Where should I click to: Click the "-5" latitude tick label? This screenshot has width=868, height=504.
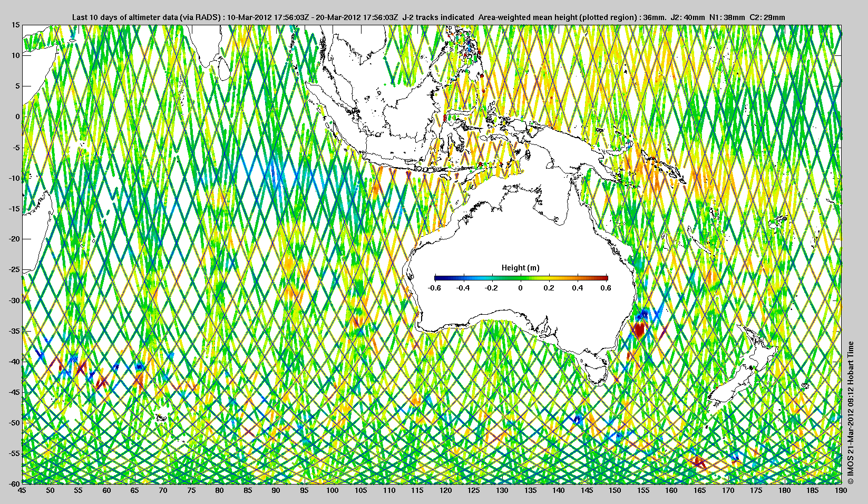(16, 148)
